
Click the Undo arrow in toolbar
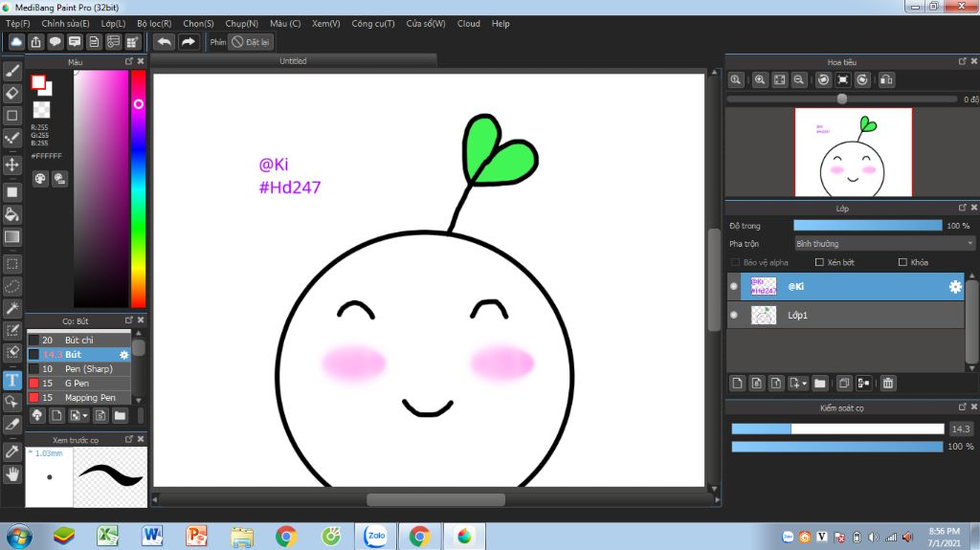click(x=165, y=42)
